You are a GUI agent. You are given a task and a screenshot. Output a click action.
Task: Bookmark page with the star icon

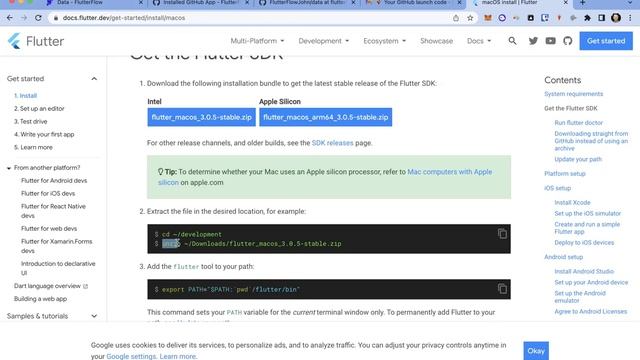point(470,18)
